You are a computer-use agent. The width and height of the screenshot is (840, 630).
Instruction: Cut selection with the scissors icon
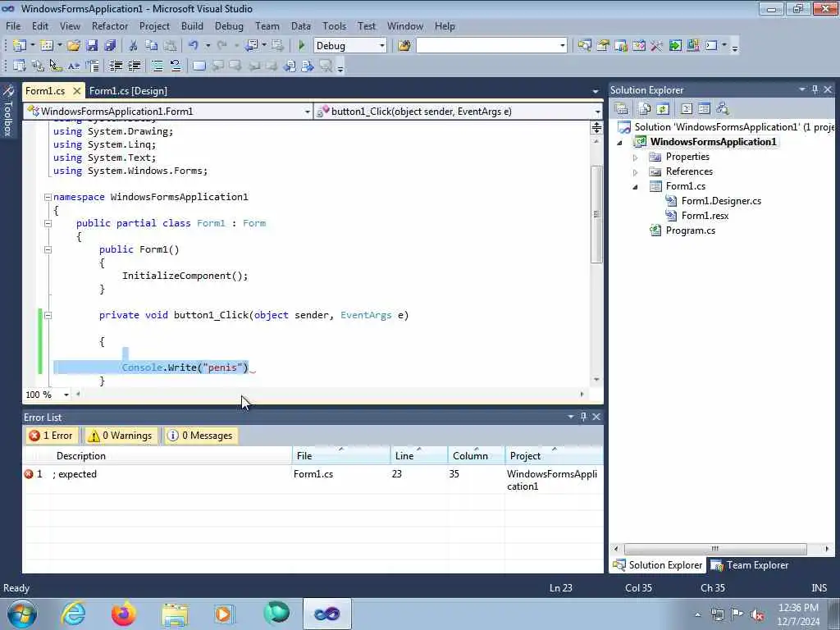point(133,46)
